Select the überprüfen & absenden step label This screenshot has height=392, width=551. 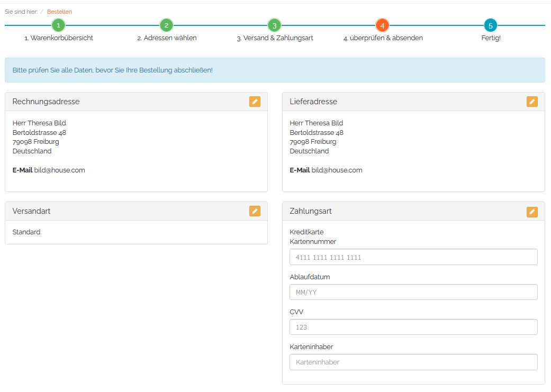[383, 38]
